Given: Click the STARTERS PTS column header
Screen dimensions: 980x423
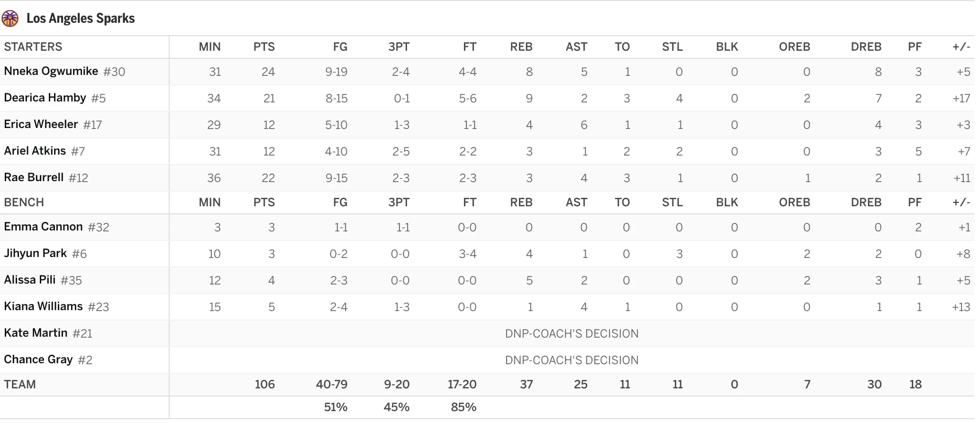Looking at the screenshot, I should (x=264, y=47).
